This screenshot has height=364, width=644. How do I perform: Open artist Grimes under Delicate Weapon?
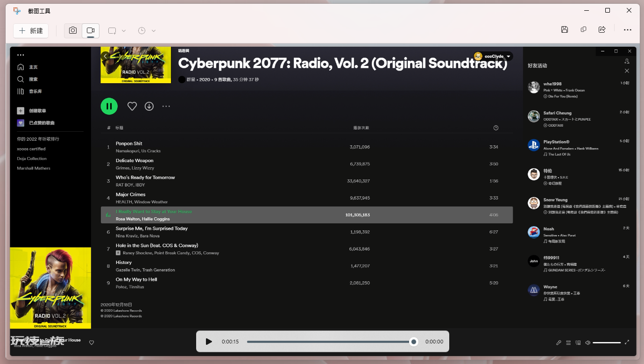122,168
